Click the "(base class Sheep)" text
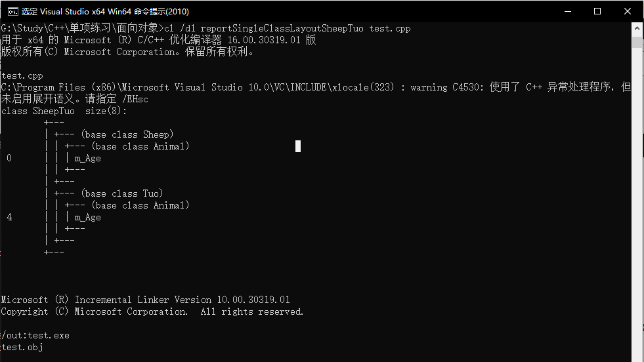 coord(127,134)
